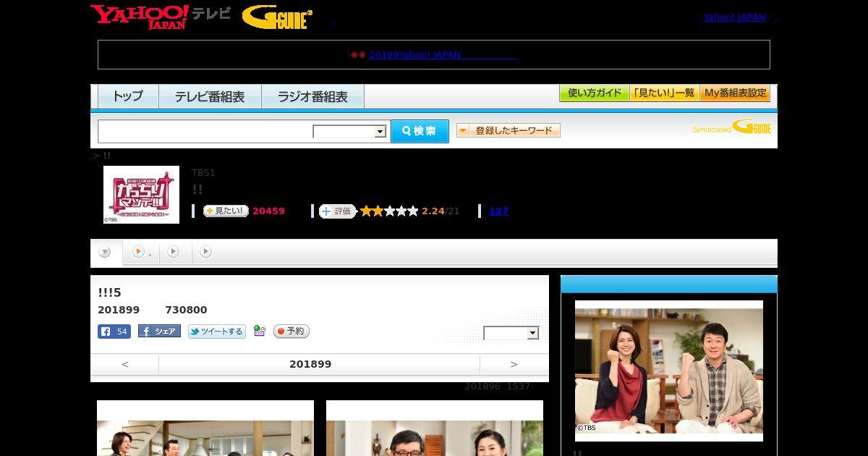The height and width of the screenshot is (456, 868).
Task: Open the 「見たい!」一覧 button
Action: click(x=664, y=93)
